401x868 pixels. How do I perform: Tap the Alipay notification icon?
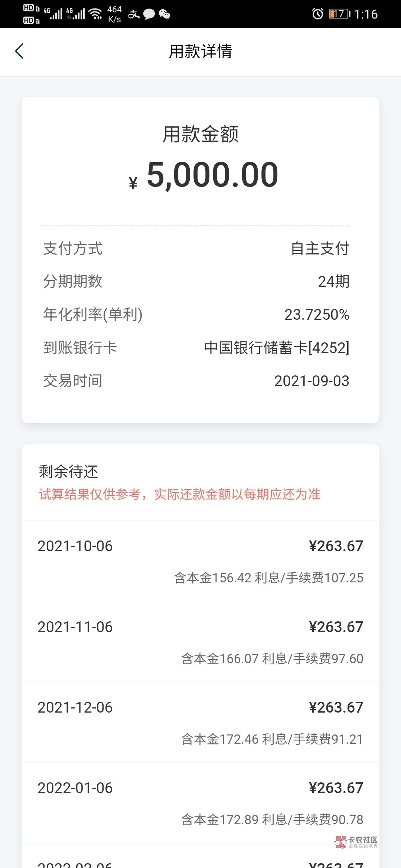[134, 14]
